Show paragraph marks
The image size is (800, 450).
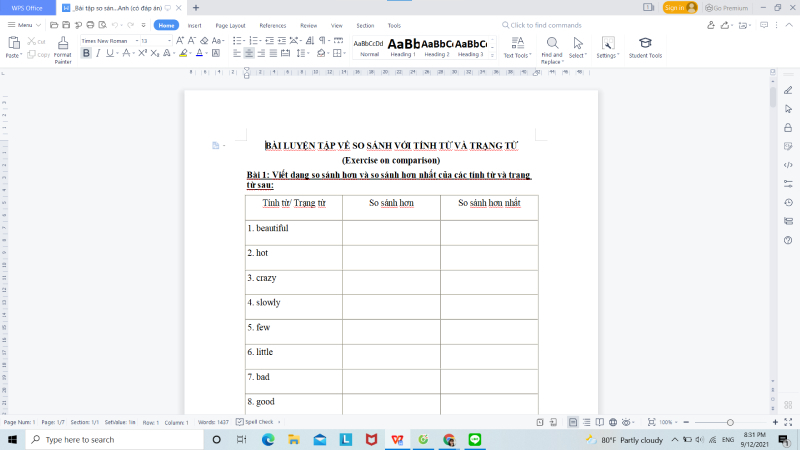pyautogui.click(x=322, y=40)
